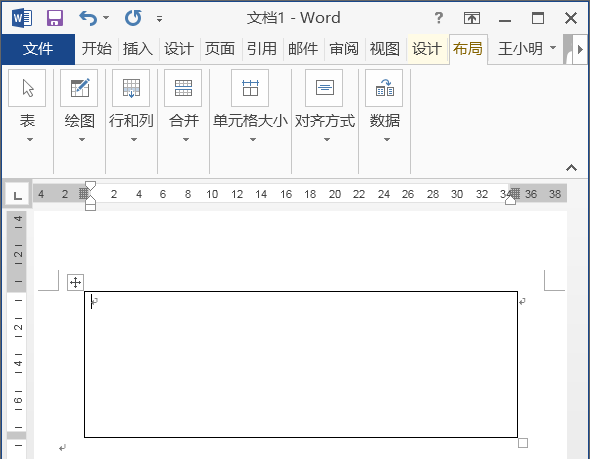Click the 对齐方式 alignment icon

coord(324,88)
